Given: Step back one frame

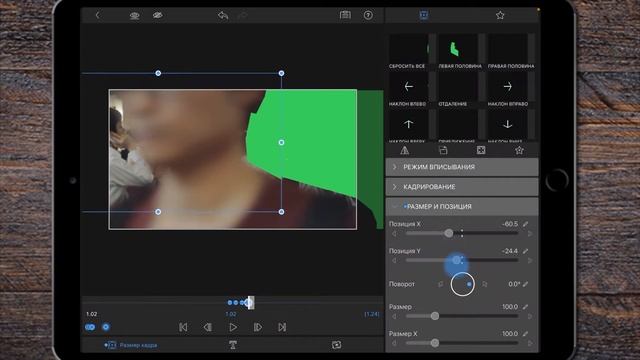Looking at the screenshot, I should (208, 327).
